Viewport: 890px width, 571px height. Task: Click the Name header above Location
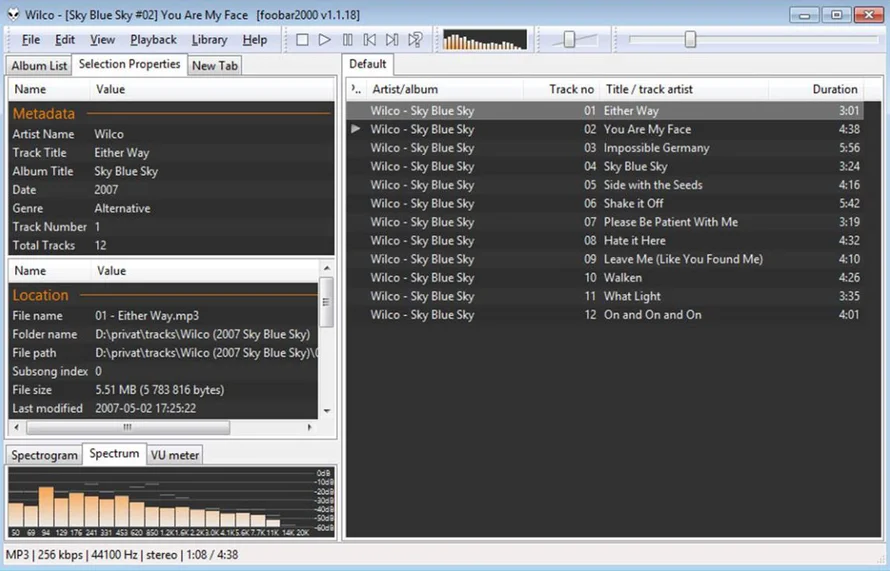[49, 271]
